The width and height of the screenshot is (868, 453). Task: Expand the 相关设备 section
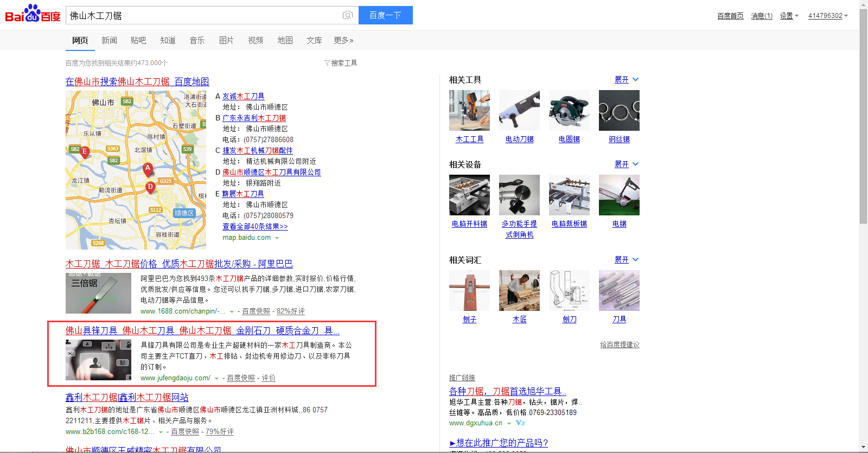pos(627,164)
